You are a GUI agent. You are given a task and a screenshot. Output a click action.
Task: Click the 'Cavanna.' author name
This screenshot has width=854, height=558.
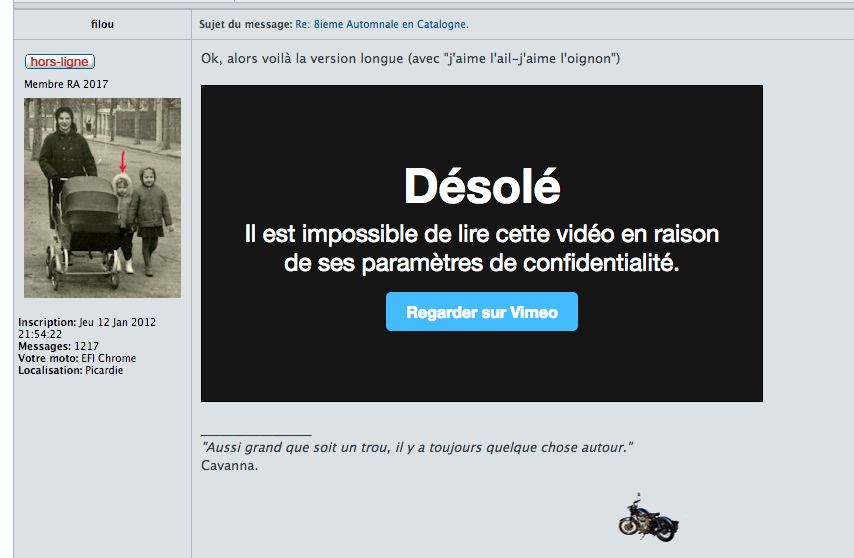click(x=229, y=466)
